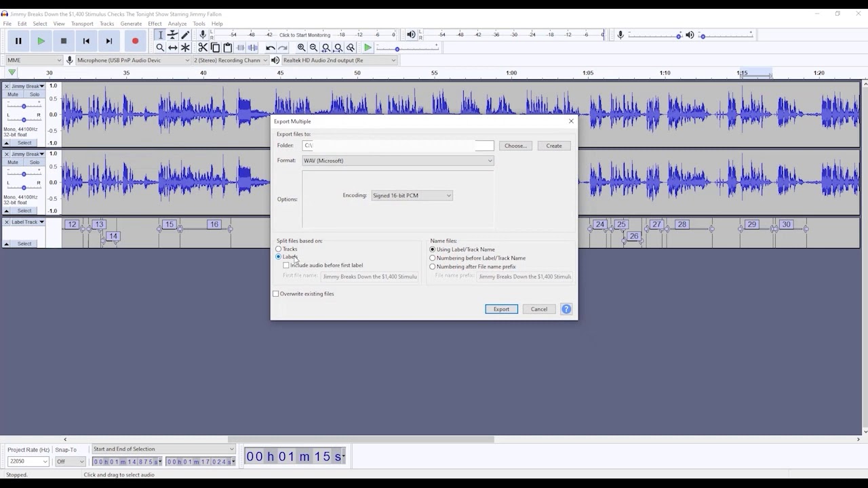Click the red Record button
Image resolution: width=868 pixels, height=488 pixels.
click(135, 41)
